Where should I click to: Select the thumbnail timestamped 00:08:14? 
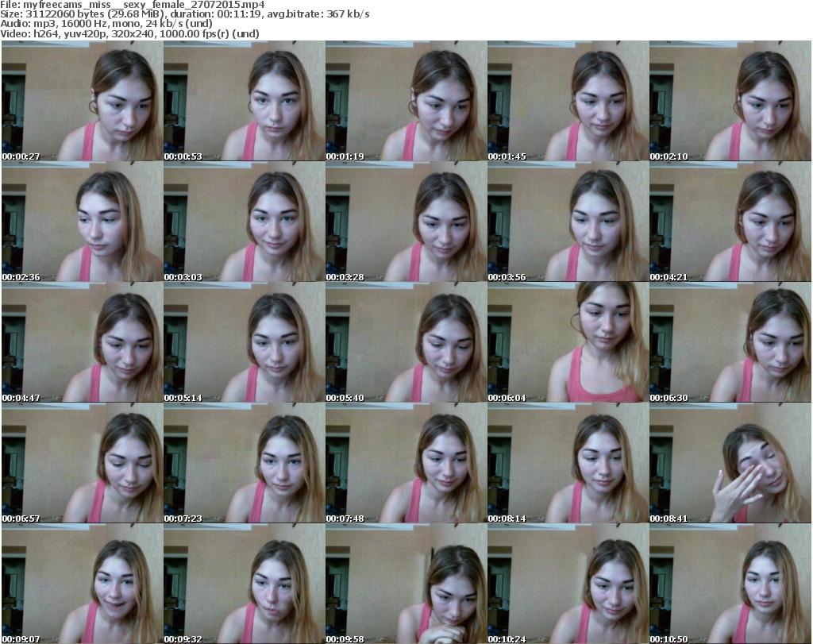(x=568, y=463)
